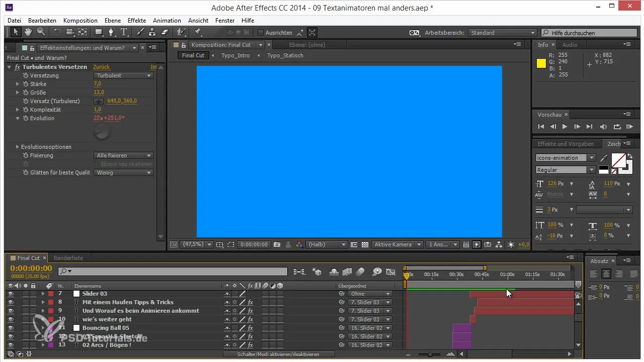644x362 pixels.
Task: Open the Komposition menu
Action: coord(80,21)
